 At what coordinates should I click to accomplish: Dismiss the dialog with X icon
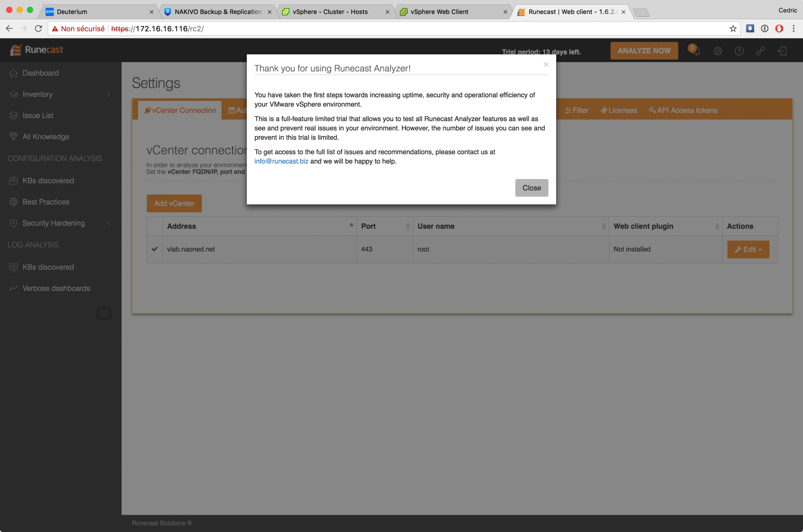coord(545,65)
